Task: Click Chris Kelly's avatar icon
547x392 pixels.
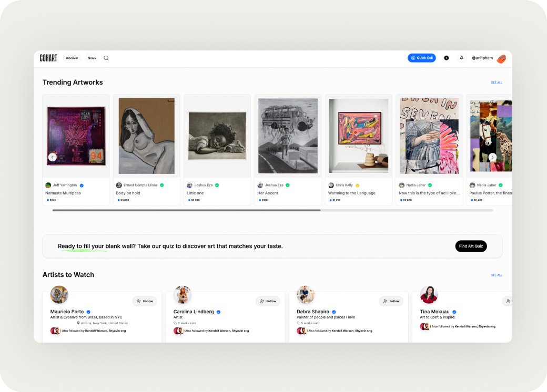Action: click(331, 185)
